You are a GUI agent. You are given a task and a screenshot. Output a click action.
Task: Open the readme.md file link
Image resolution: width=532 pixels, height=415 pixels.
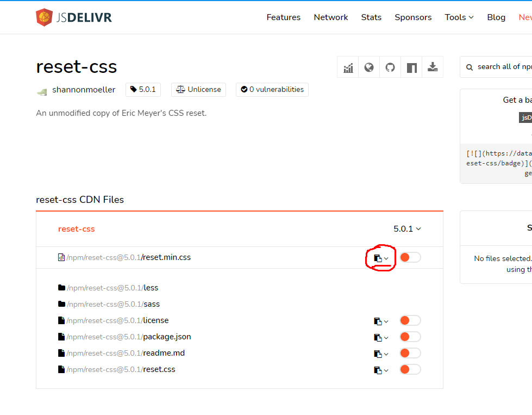click(126, 353)
